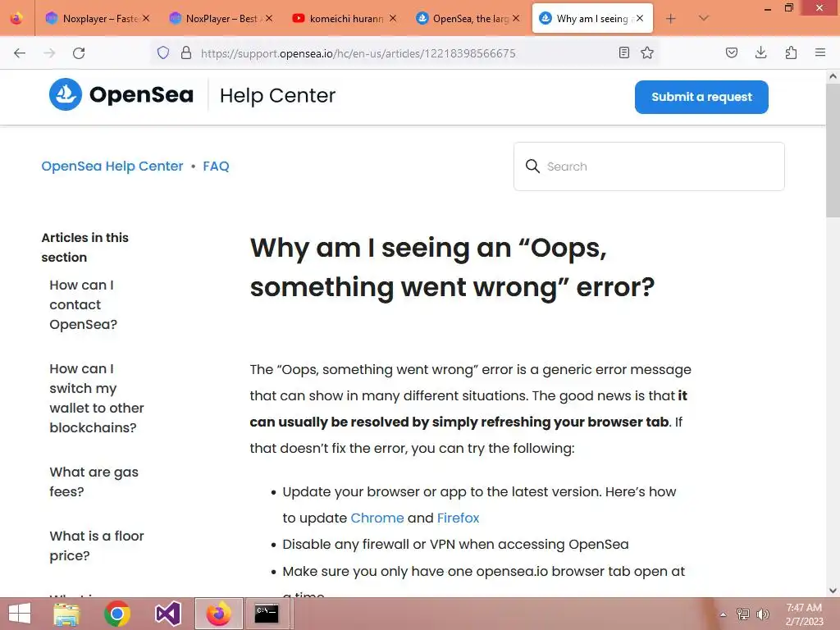Switch to the 'NoxPlayer – Best' tab

pos(221,18)
